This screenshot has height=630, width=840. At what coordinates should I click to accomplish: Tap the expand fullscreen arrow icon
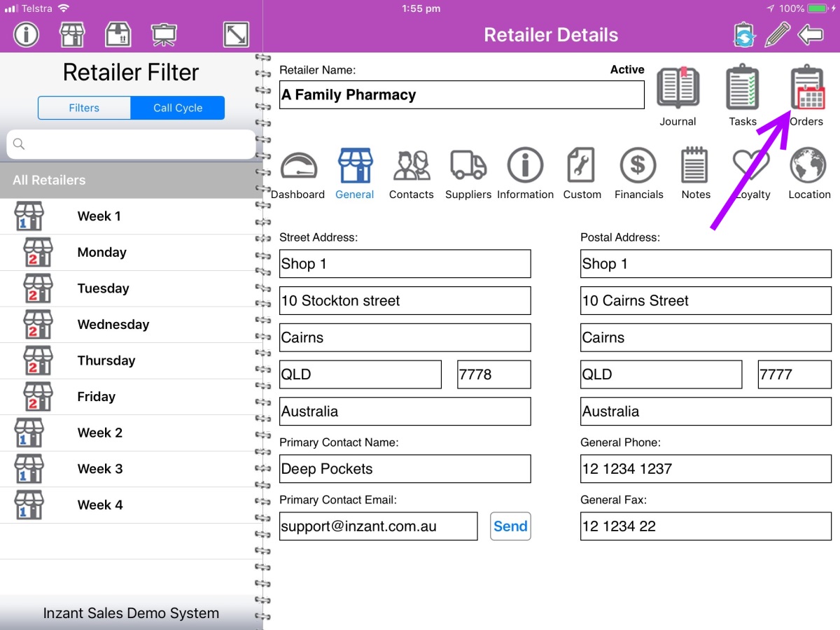coord(236,34)
